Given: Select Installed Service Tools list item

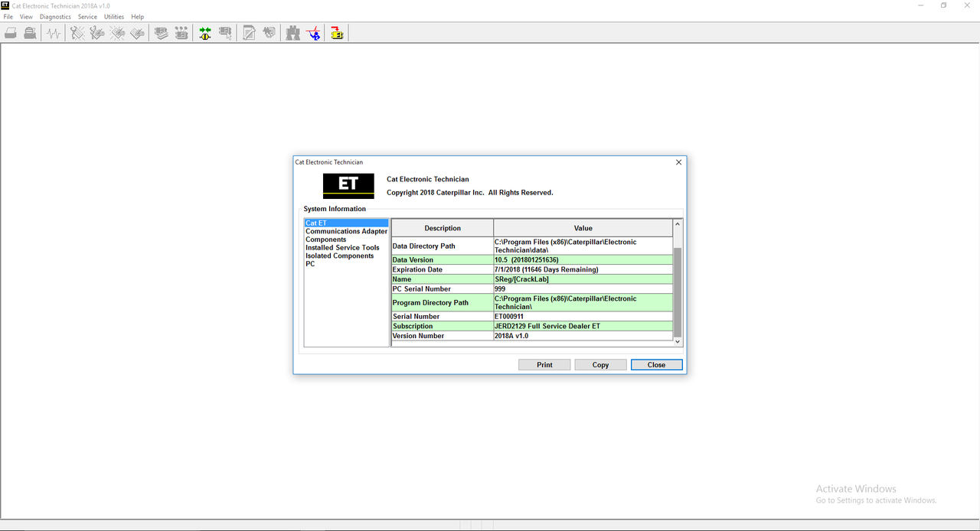Looking at the screenshot, I should coord(346,248).
